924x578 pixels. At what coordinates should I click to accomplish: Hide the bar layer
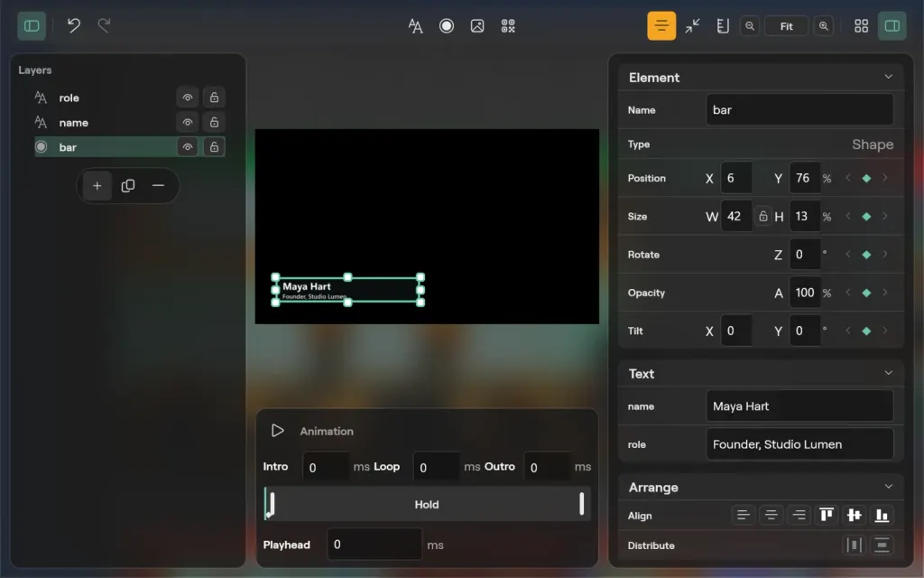pos(188,147)
